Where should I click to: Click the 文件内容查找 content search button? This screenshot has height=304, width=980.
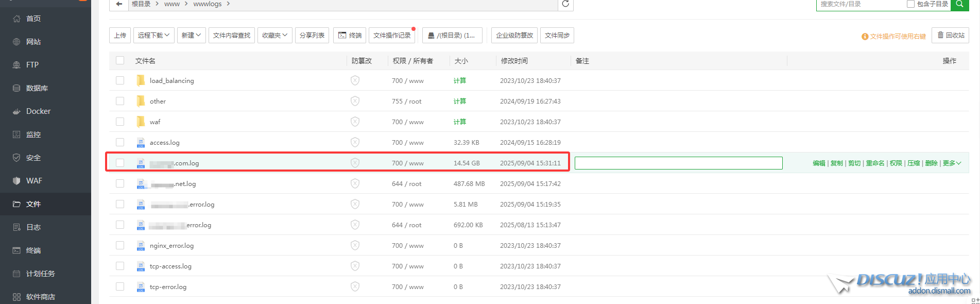coord(231,36)
